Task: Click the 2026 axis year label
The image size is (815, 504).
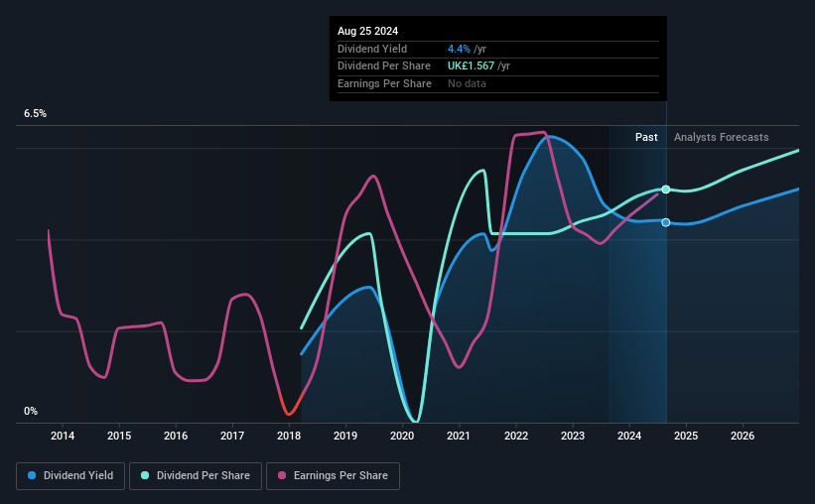Action: 743,436
